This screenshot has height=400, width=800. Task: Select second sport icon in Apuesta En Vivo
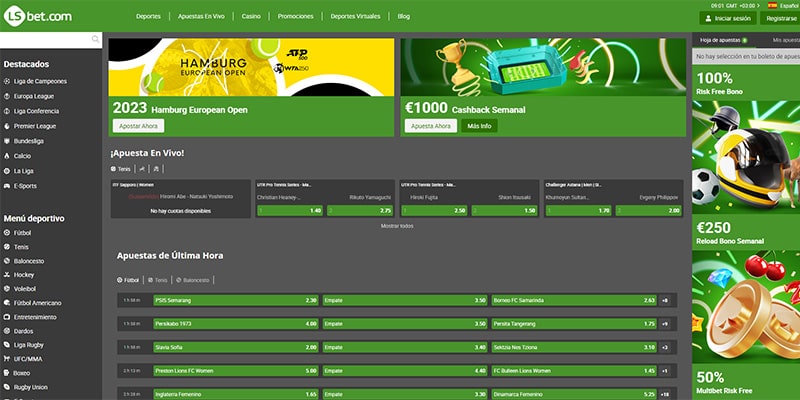tap(142, 168)
